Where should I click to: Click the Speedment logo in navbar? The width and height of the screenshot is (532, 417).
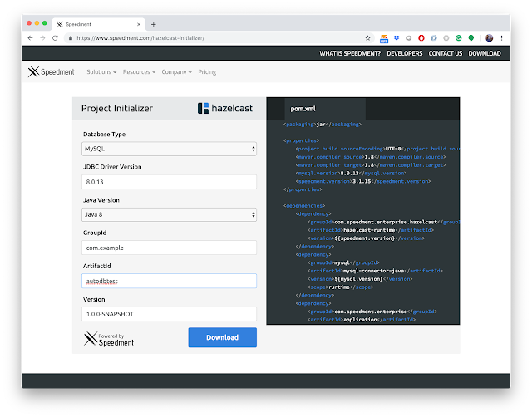tap(51, 71)
